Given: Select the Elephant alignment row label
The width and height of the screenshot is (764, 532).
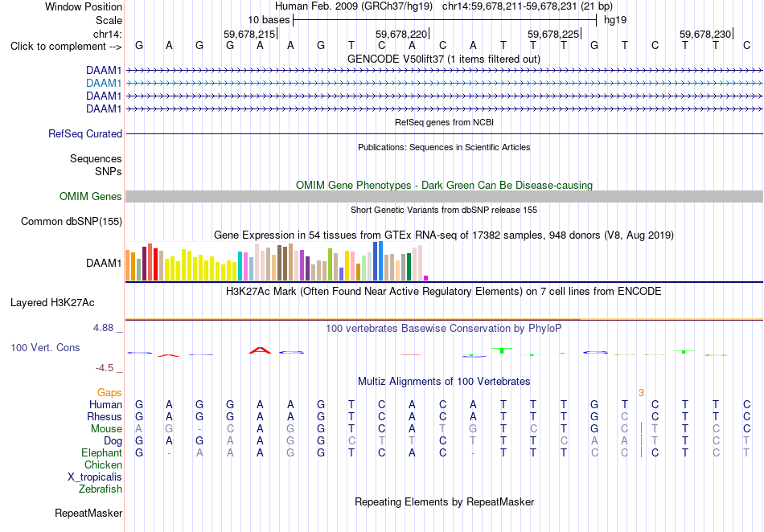Looking at the screenshot, I should 101,452.
